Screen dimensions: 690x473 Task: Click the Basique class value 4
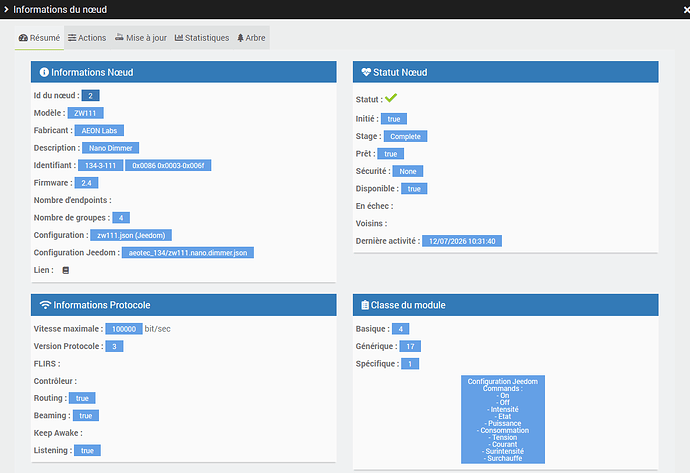click(x=400, y=329)
